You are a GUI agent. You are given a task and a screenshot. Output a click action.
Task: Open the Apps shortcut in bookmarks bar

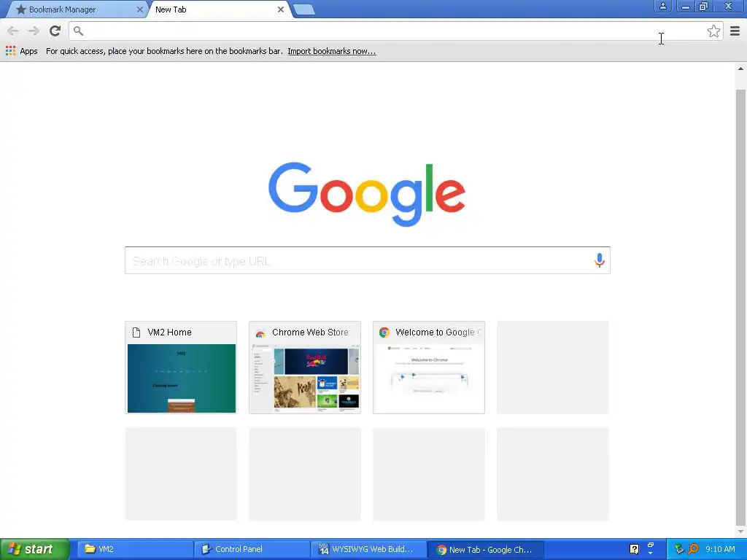click(x=22, y=51)
